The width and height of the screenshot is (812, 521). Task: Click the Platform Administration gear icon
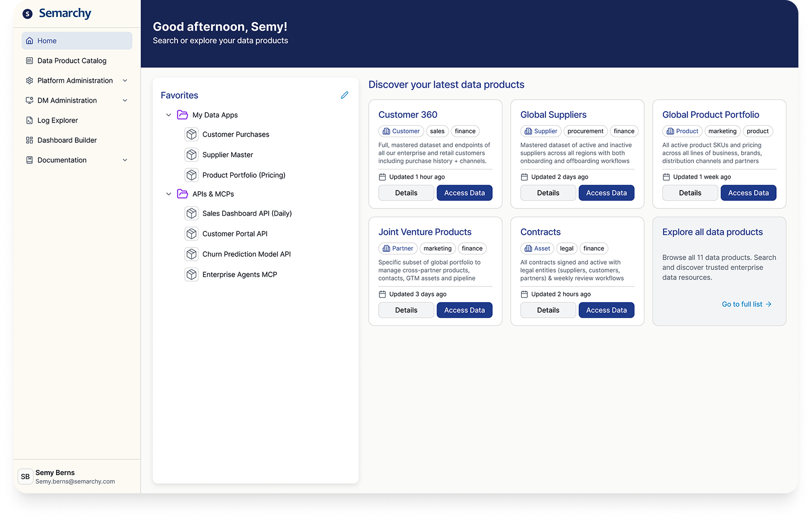[x=29, y=81]
